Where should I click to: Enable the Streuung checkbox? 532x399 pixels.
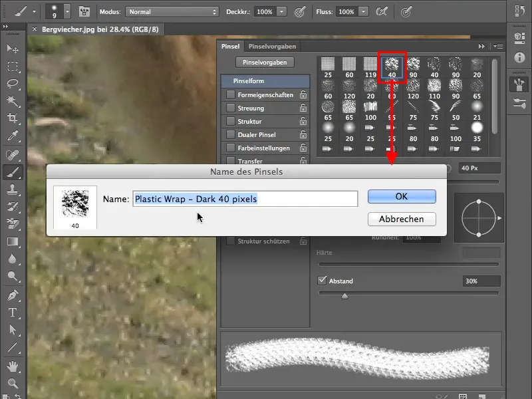pos(231,108)
